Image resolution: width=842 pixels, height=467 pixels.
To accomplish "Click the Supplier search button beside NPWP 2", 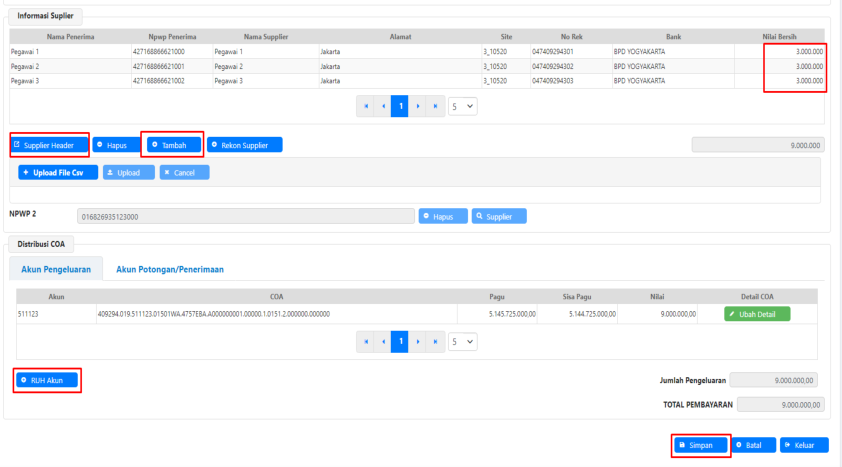I will tap(498, 216).
